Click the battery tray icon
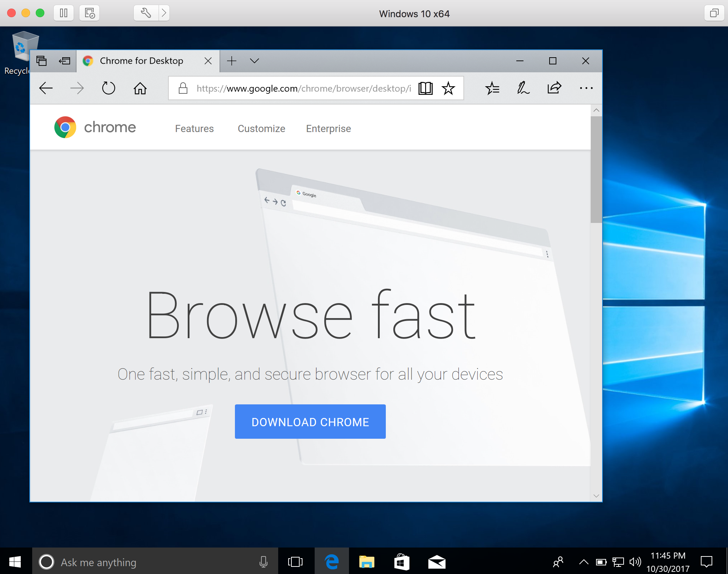 pos(601,562)
